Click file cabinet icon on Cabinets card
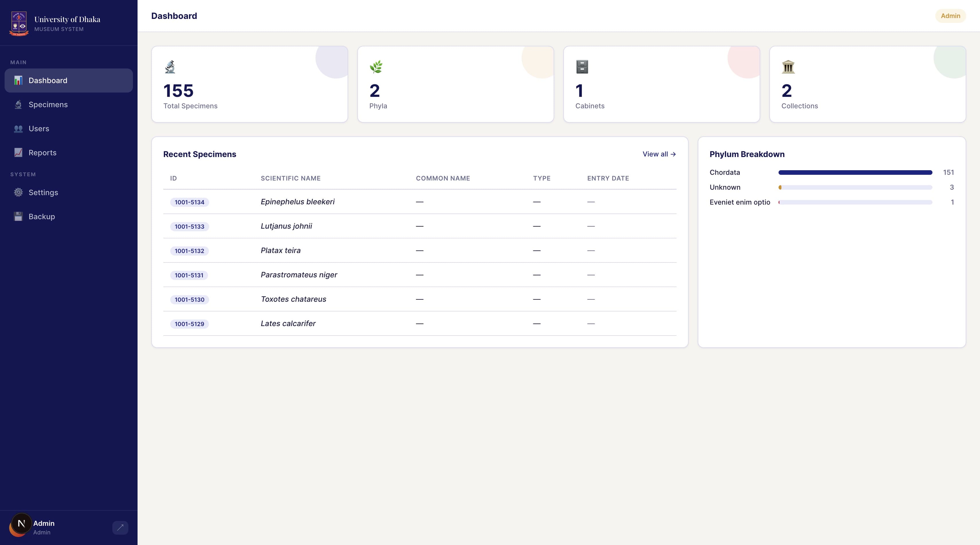The height and width of the screenshot is (545, 980). click(x=582, y=67)
